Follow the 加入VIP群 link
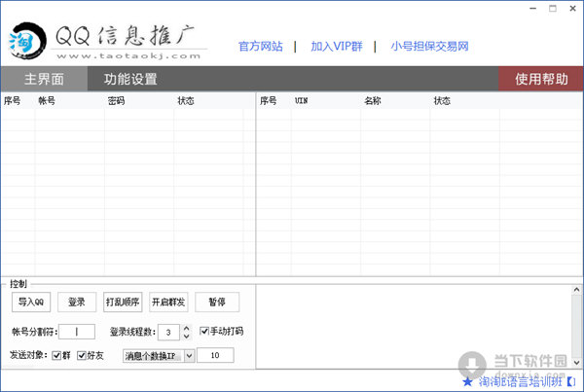This screenshot has height=392, width=584. (x=337, y=47)
